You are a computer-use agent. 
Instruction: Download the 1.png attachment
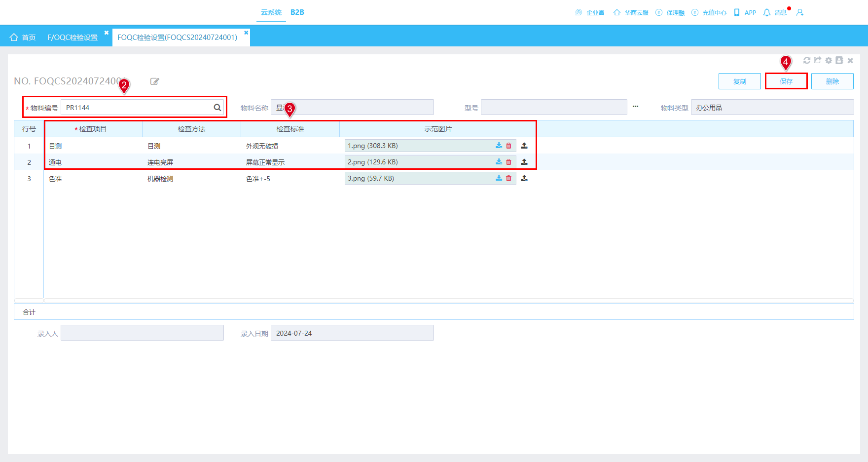tap(499, 146)
